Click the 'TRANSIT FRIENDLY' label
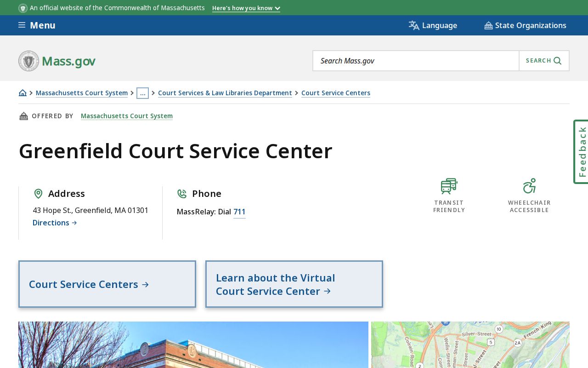The image size is (588, 368). pyautogui.click(x=449, y=206)
